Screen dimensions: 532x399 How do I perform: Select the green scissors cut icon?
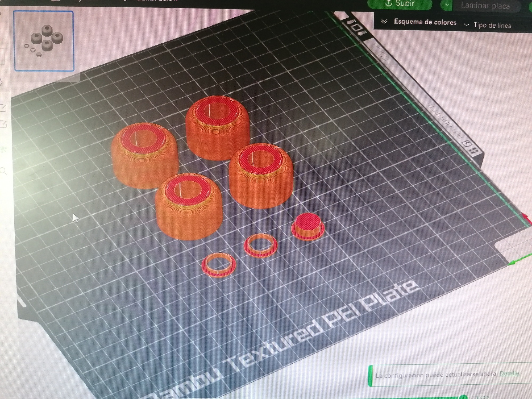click(x=3, y=149)
